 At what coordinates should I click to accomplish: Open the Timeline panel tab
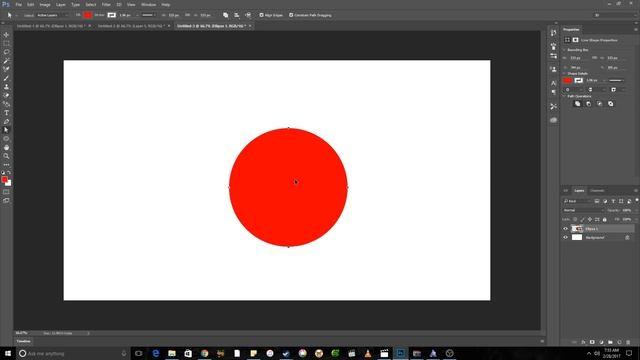[23, 341]
